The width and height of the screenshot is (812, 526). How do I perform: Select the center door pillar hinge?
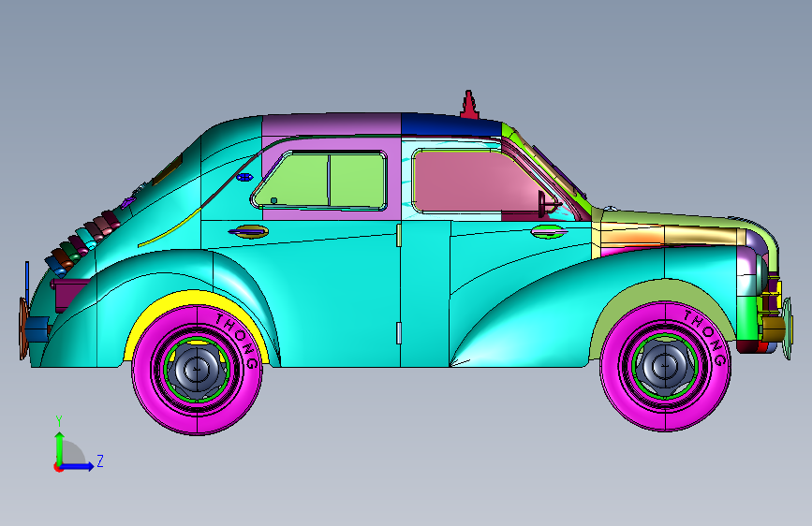399,235
